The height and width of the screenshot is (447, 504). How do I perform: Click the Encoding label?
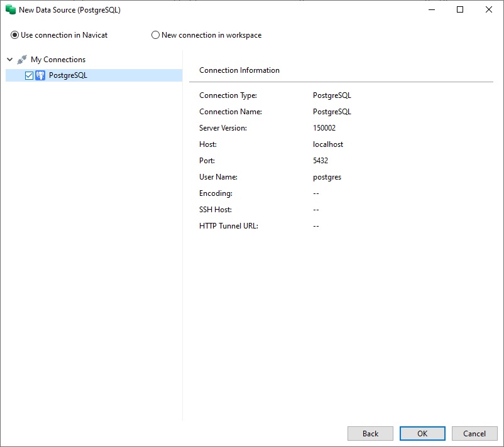coord(216,193)
